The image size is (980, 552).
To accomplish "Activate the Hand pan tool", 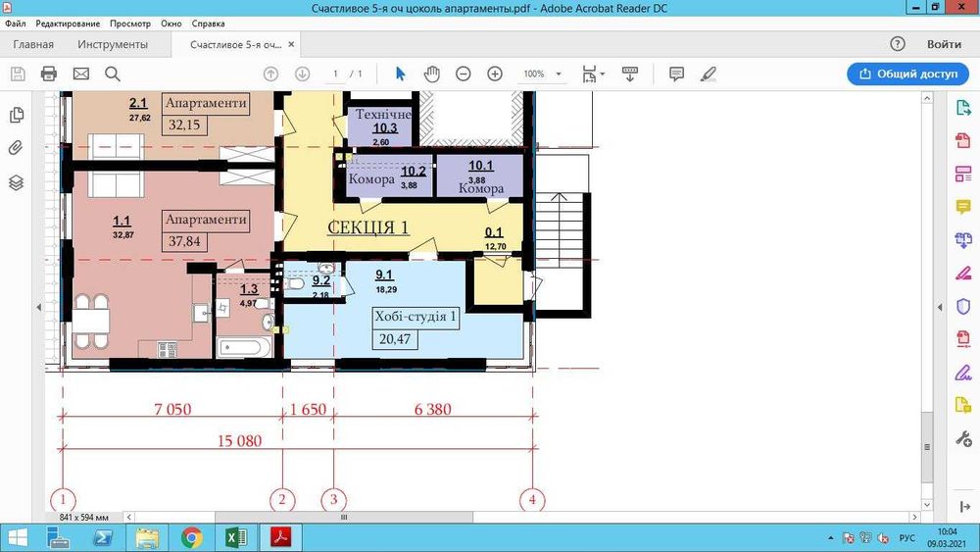I will (432, 74).
